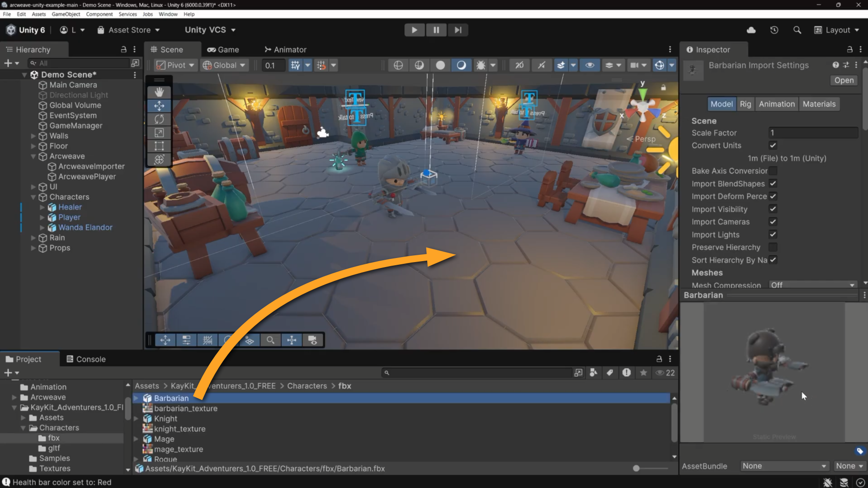Toggle grid snapping icon
The height and width of the screenshot is (488, 868).
(x=295, y=65)
